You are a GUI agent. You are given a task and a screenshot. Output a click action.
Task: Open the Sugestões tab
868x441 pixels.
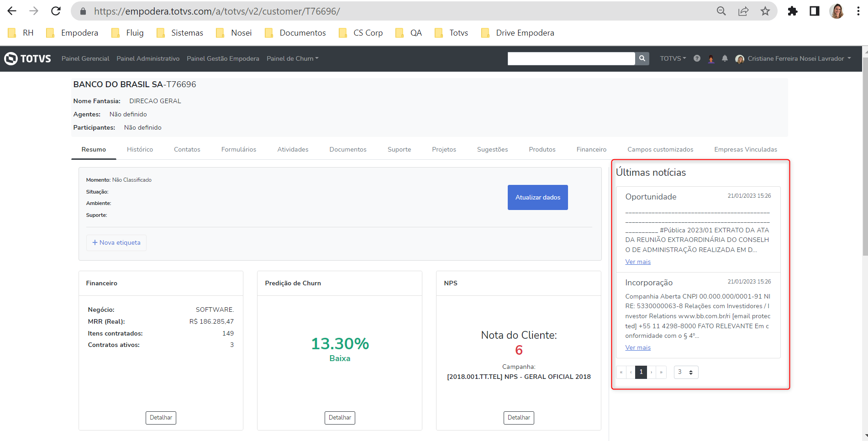coord(492,149)
